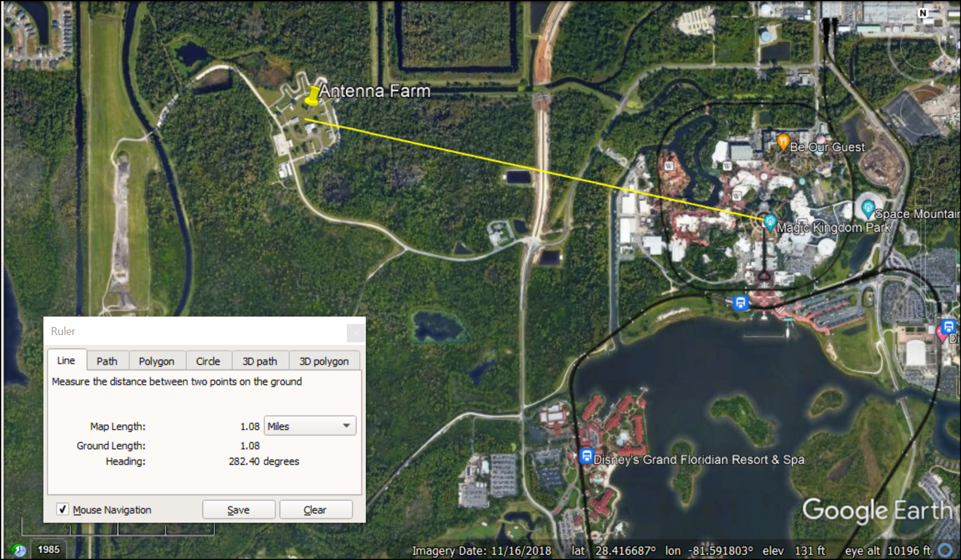Viewport: 961px width, 560px height.
Task: Click the Ground Length value 1.08
Action: (x=250, y=446)
